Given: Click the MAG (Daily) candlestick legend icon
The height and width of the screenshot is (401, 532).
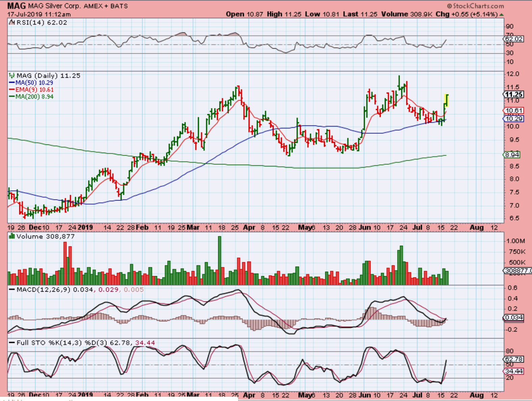Looking at the screenshot, I should [x=12, y=76].
